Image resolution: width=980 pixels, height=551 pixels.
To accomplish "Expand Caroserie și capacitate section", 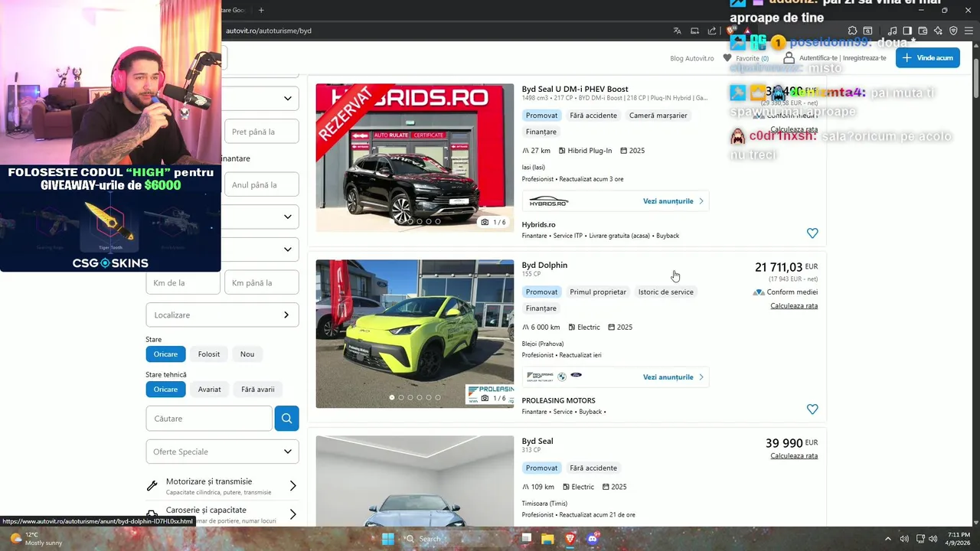I will tap(222, 514).
